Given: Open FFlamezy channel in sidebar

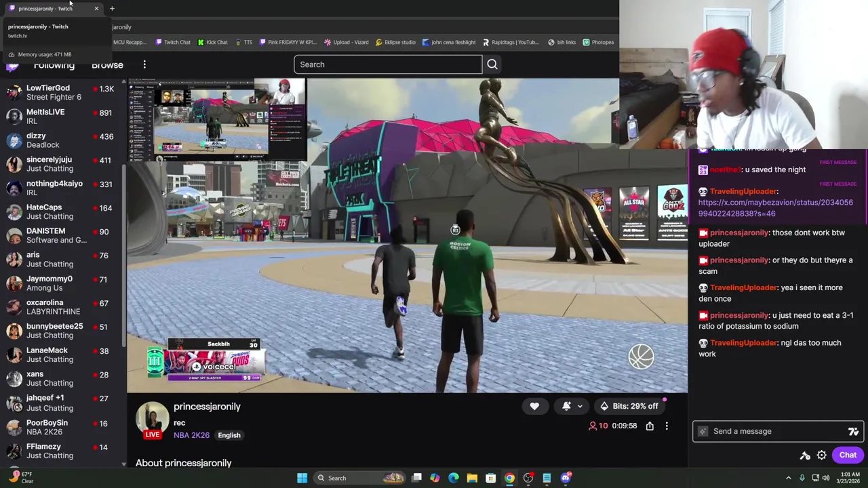Looking at the screenshot, I should click(x=62, y=451).
